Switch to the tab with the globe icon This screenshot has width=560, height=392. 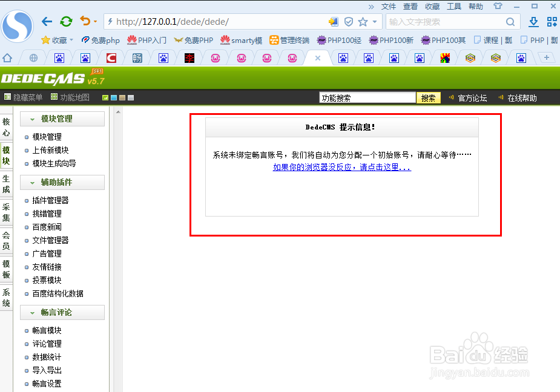click(x=33, y=58)
